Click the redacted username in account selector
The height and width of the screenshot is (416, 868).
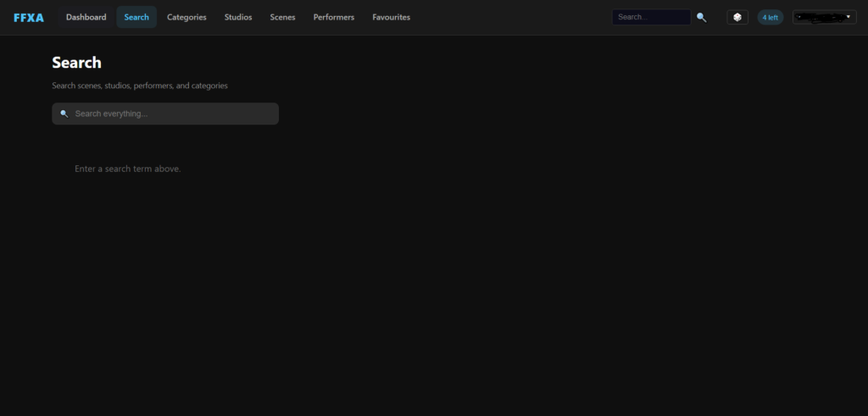(819, 17)
